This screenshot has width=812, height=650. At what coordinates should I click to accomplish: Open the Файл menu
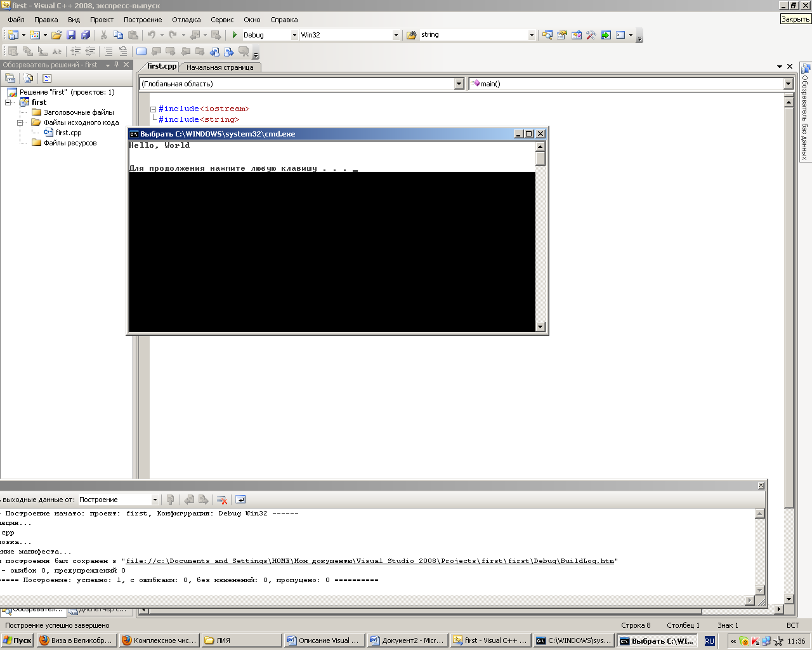click(x=16, y=20)
